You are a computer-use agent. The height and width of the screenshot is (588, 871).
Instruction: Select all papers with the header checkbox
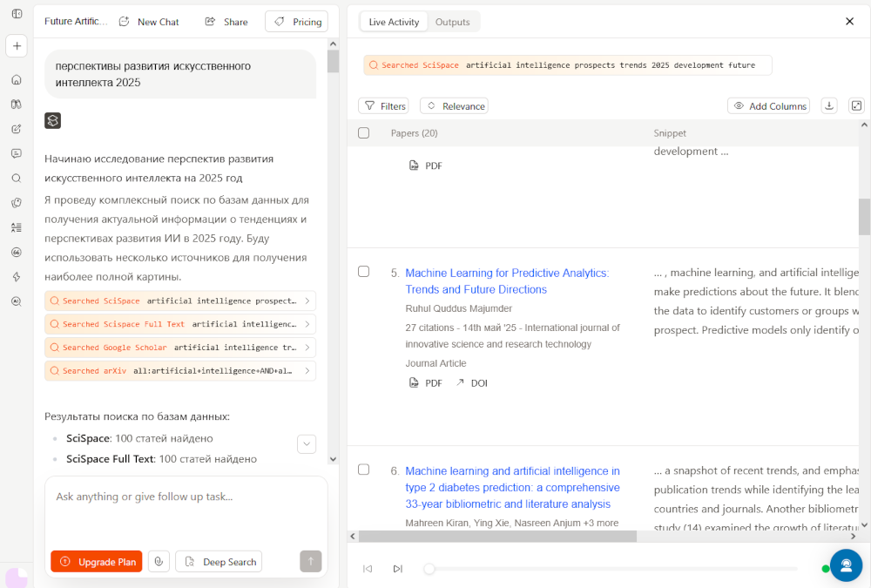[x=364, y=133]
